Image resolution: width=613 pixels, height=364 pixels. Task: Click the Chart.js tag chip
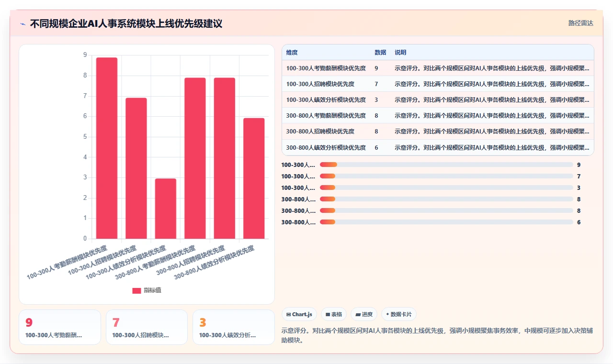[299, 314]
